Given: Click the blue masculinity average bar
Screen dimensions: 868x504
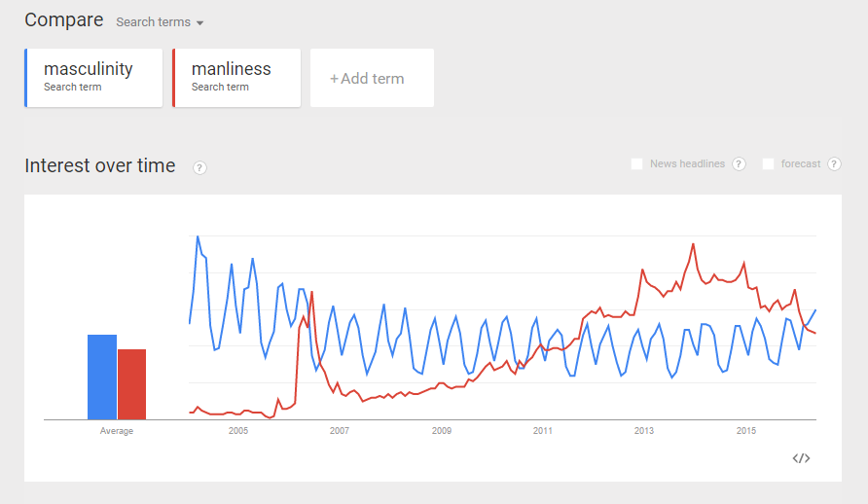Looking at the screenshot, I should (x=102, y=377).
